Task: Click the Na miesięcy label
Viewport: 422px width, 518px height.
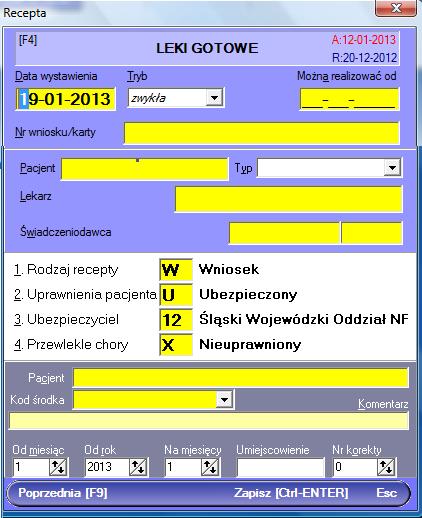Action: coord(193,450)
